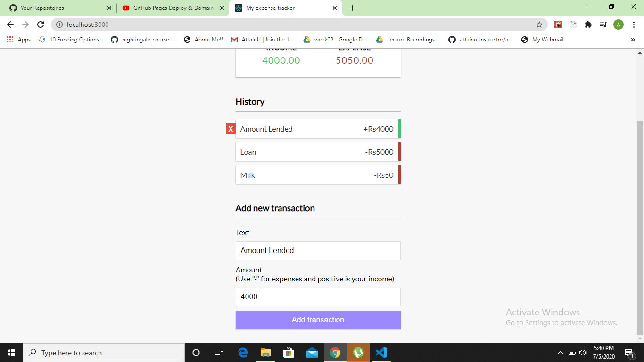This screenshot has width=644, height=362.
Task: Open the Action Center notifications icon
Action: click(x=629, y=353)
